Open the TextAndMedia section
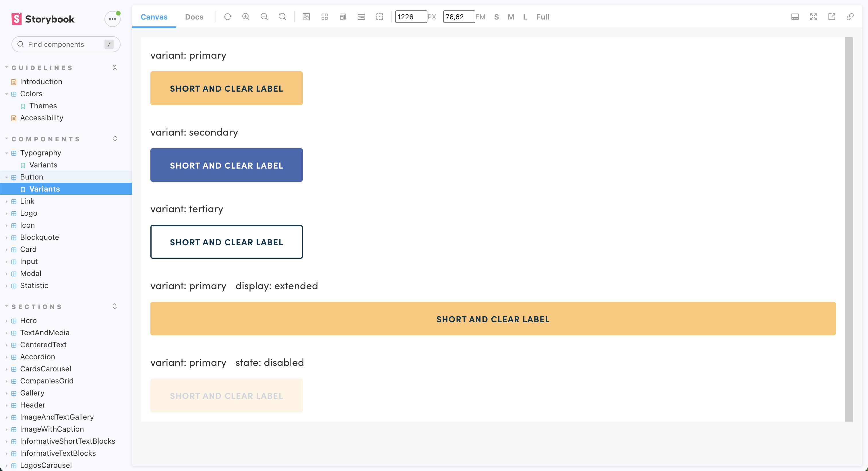 click(x=45, y=333)
